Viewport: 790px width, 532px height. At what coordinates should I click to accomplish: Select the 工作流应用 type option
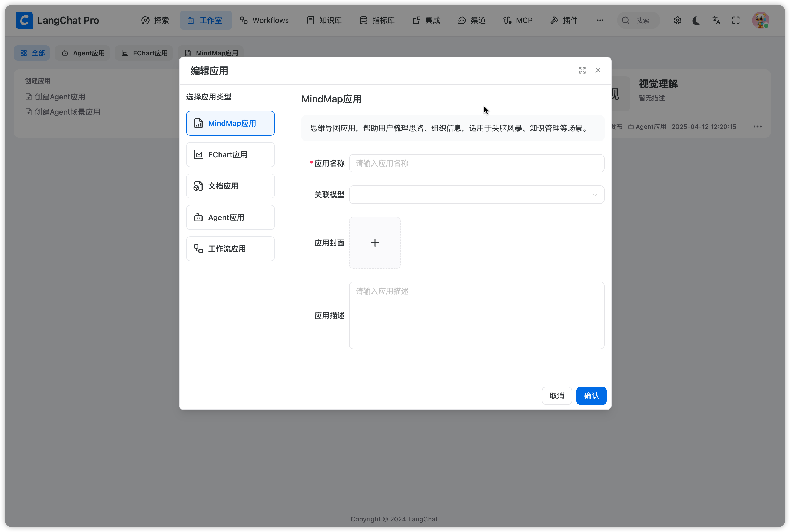click(x=230, y=249)
